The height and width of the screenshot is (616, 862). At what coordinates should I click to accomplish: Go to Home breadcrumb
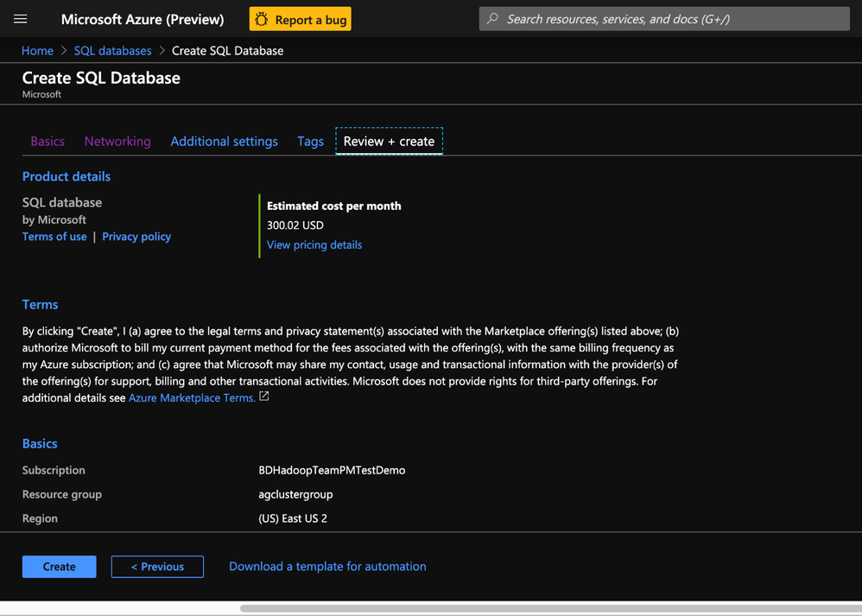tap(37, 51)
